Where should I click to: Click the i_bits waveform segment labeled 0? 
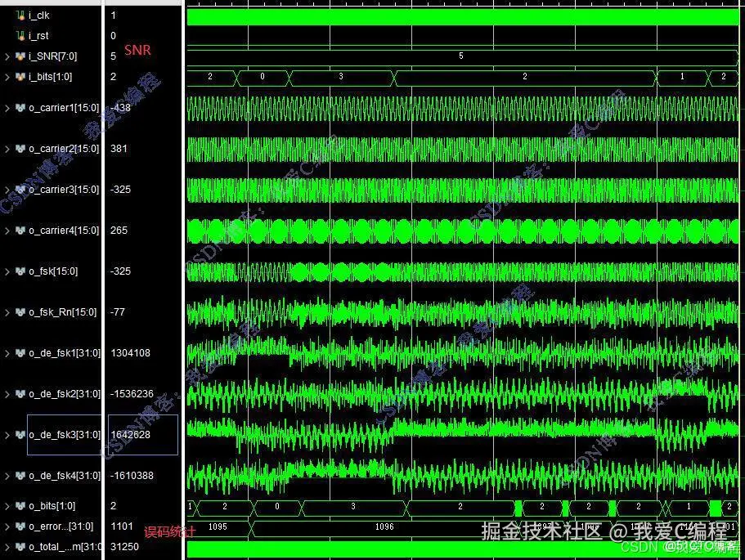[x=263, y=77]
